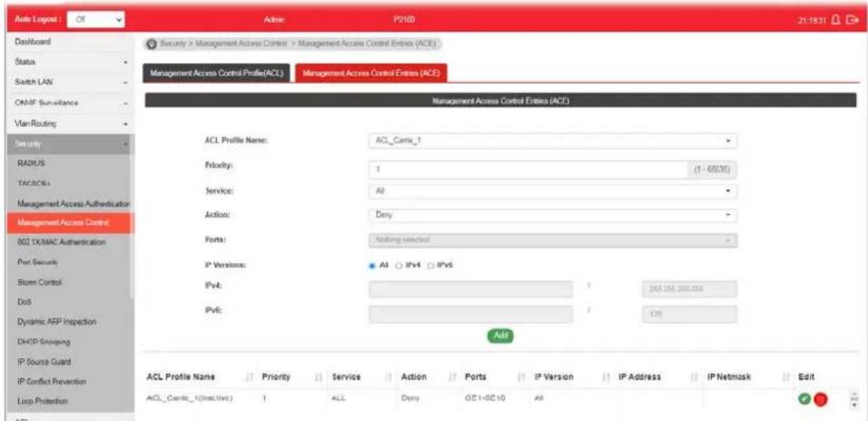Image resolution: width=868 pixels, height=421 pixels.
Task: Click the green edit icon for ACL_Carric_1 row
Action: pos(803,398)
